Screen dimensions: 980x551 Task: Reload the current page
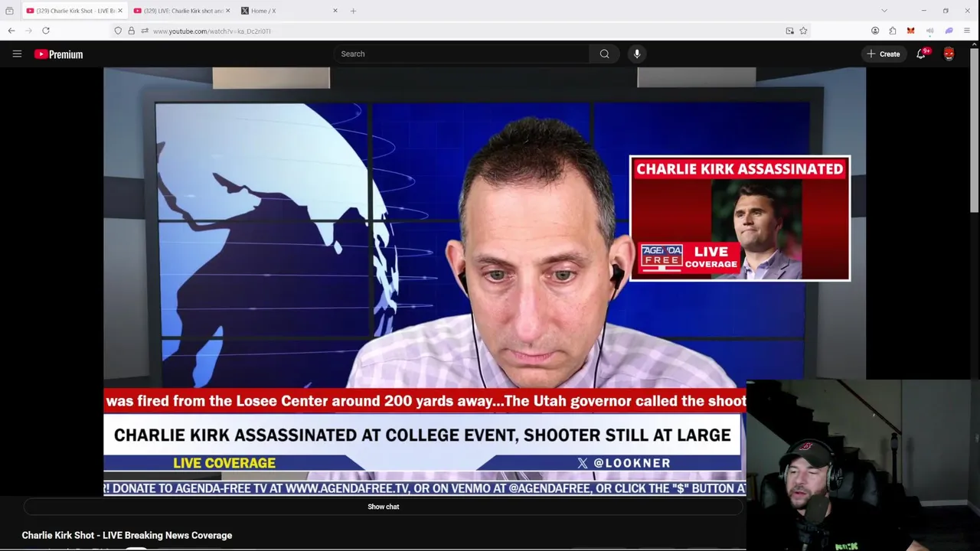(x=46, y=31)
